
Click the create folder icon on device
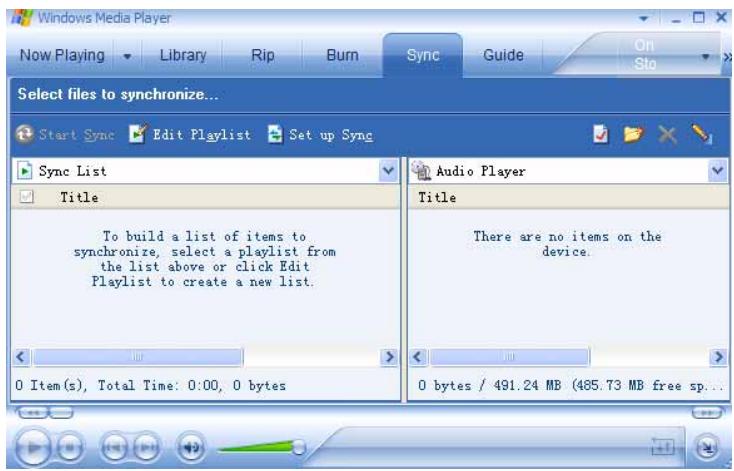633,135
